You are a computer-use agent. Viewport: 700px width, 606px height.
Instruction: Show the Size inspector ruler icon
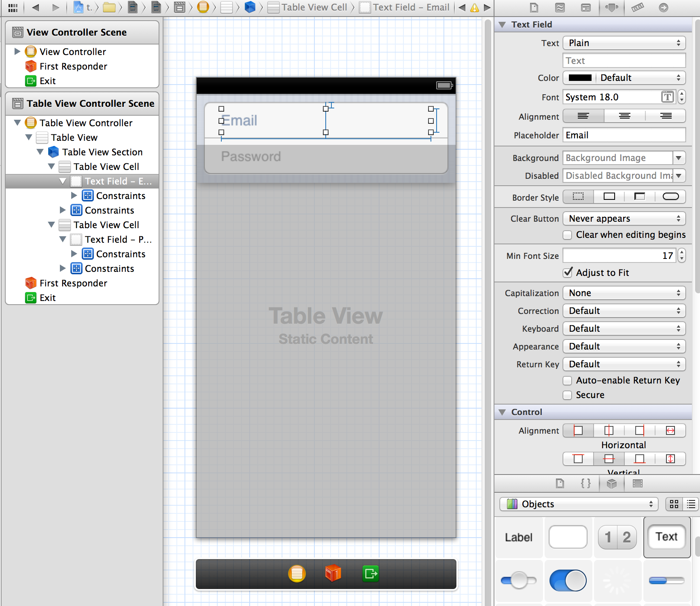click(x=638, y=8)
